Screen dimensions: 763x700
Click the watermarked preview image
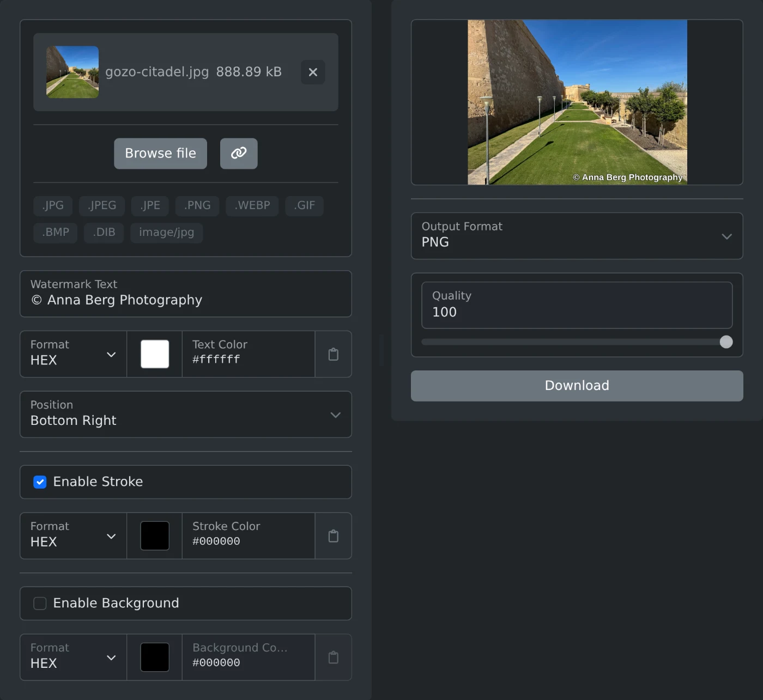577,102
